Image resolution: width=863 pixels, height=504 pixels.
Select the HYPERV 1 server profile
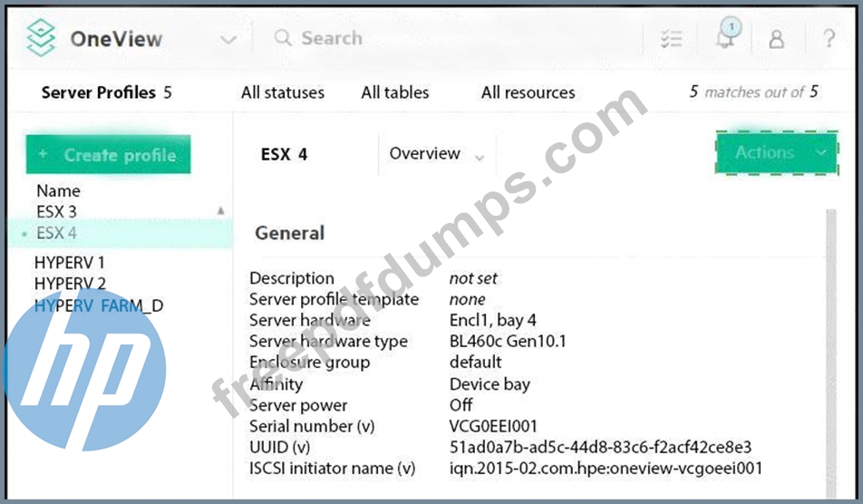[69, 263]
